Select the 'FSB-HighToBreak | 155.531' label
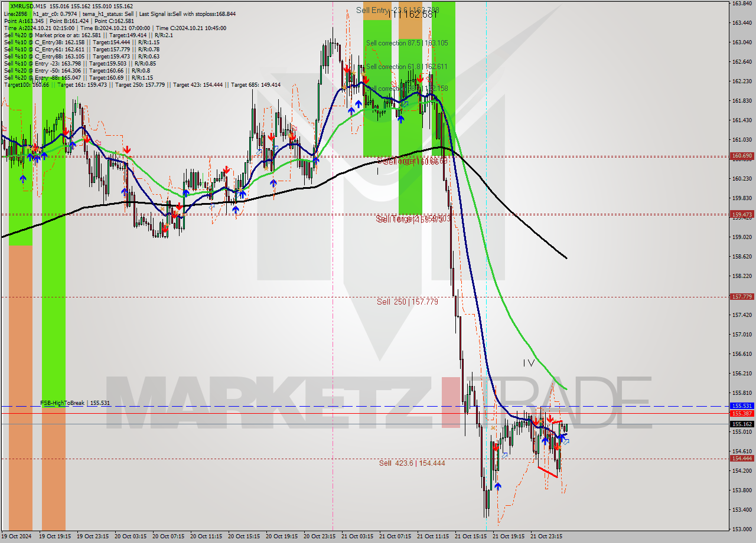 75,403
